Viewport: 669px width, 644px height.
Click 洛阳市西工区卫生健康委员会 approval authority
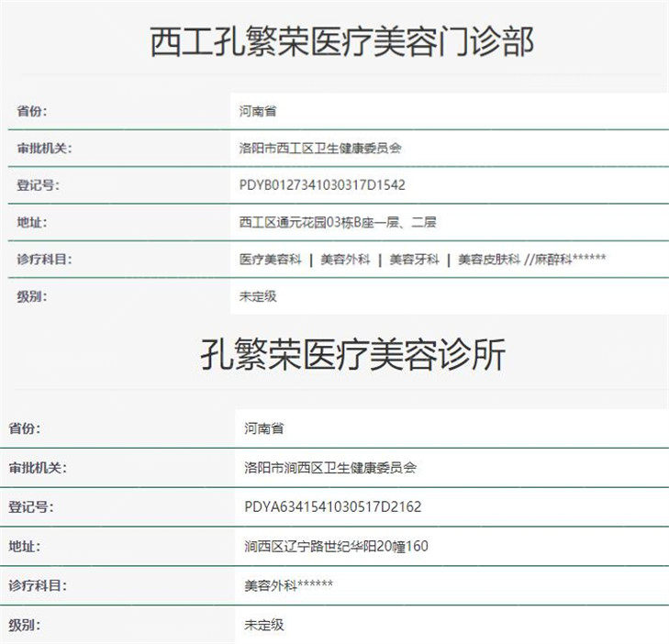pyautogui.click(x=320, y=148)
